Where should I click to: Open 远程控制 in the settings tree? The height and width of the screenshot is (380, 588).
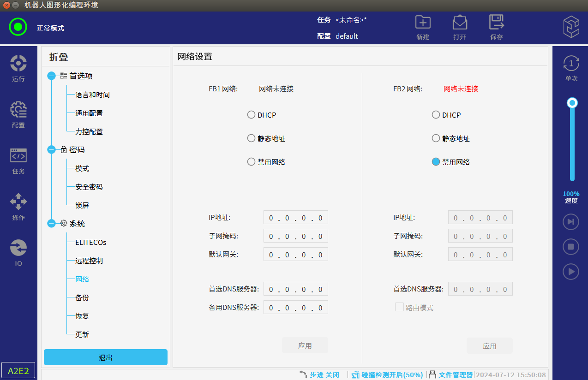point(89,261)
